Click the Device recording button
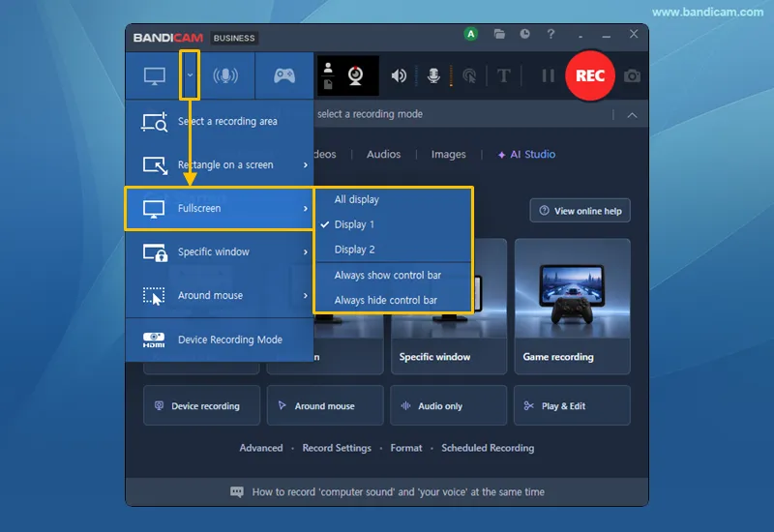Image resolution: width=774 pixels, height=532 pixels. click(201, 405)
